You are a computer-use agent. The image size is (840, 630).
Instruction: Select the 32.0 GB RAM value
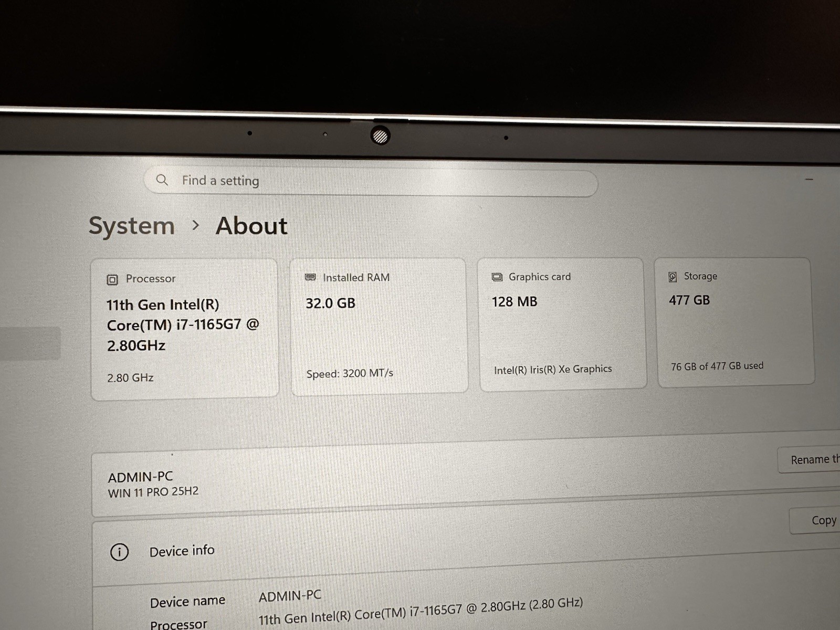click(x=331, y=303)
